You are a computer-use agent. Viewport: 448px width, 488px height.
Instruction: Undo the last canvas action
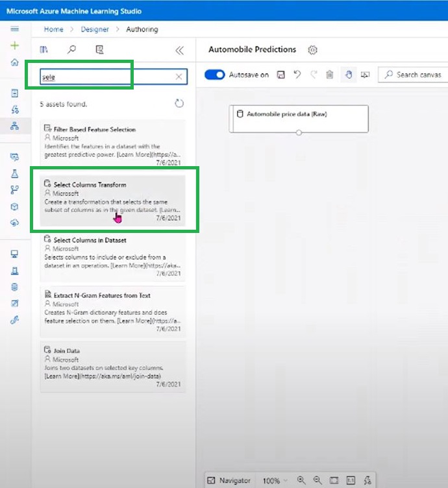coord(297,75)
